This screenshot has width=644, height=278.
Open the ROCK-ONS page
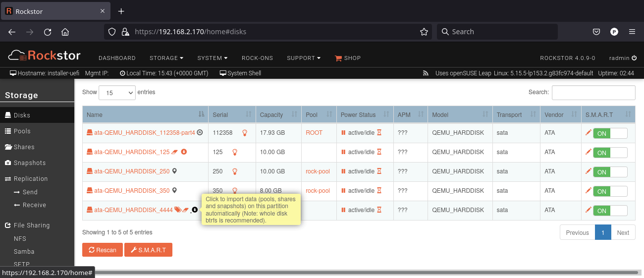(x=257, y=58)
